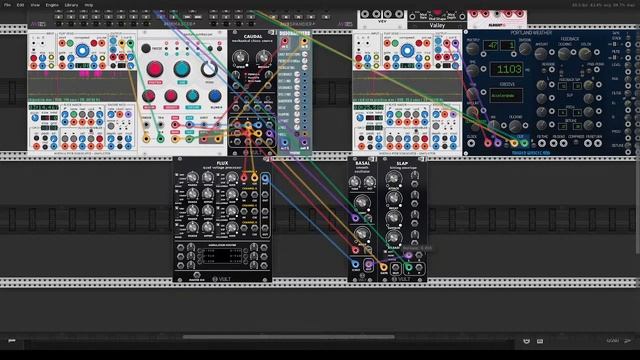Click the blue Out jack on Flux
This screenshot has height=360, width=640.
(265, 178)
